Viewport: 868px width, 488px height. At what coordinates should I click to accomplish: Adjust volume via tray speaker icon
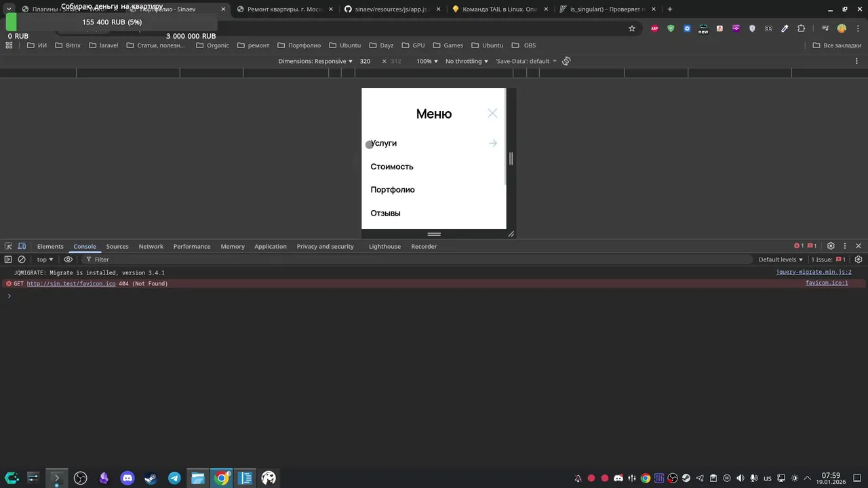click(740, 478)
